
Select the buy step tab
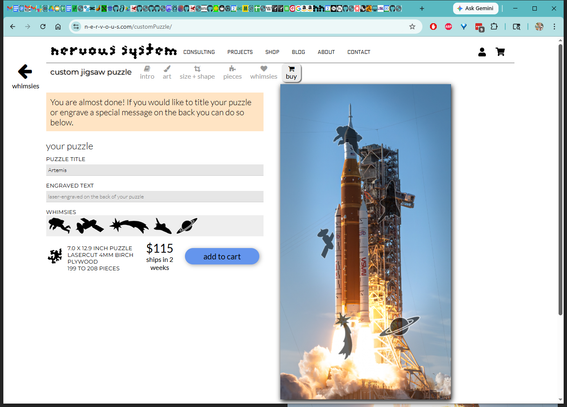[291, 73]
